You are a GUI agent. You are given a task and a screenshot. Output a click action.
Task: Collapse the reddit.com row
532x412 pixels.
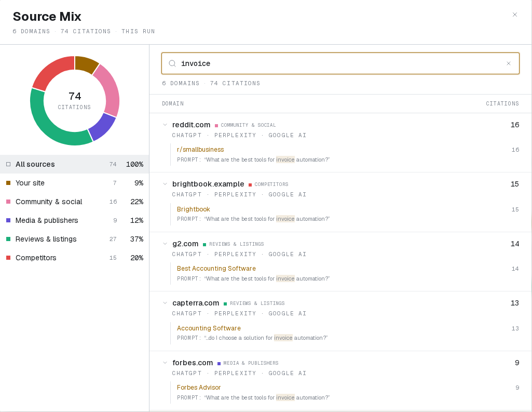point(165,125)
